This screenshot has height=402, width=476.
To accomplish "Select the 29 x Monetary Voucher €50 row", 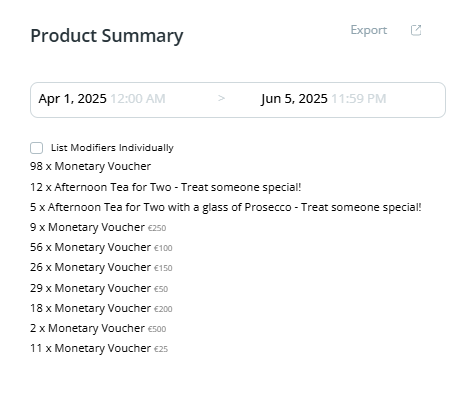I will tap(99, 288).
